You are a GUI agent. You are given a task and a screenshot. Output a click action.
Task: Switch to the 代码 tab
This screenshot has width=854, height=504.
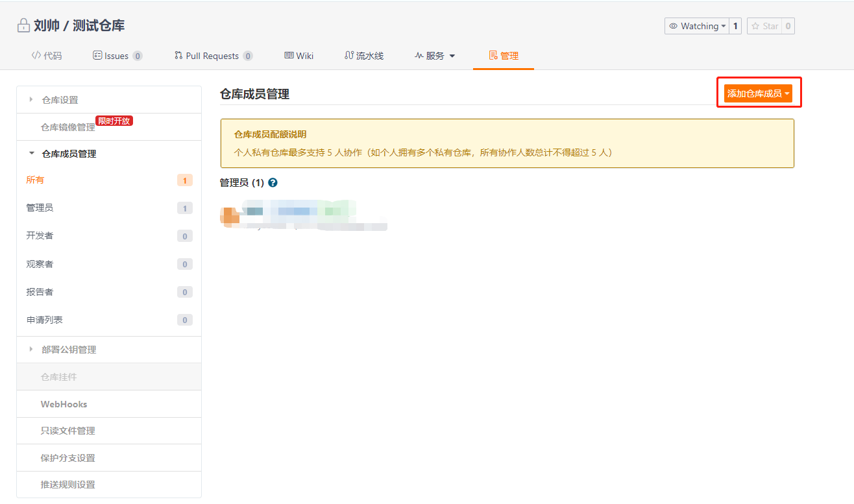tap(47, 56)
